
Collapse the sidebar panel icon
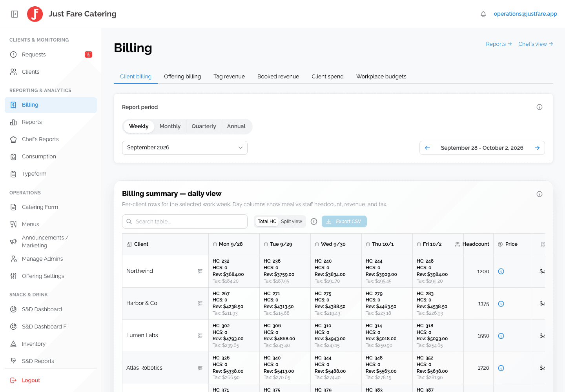(15, 14)
